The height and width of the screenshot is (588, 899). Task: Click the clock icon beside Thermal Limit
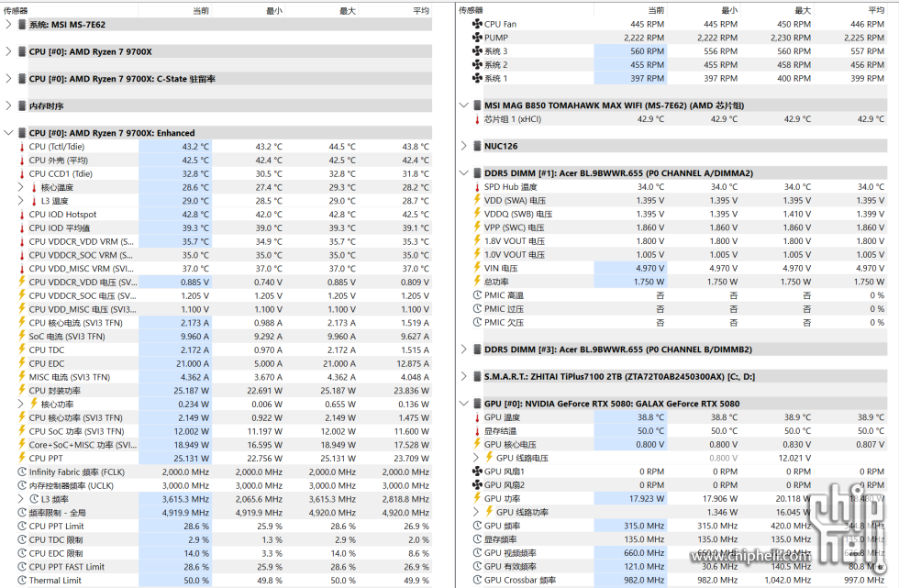pos(22,580)
